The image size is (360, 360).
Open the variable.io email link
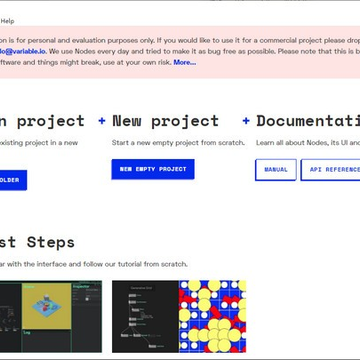pos(23,51)
